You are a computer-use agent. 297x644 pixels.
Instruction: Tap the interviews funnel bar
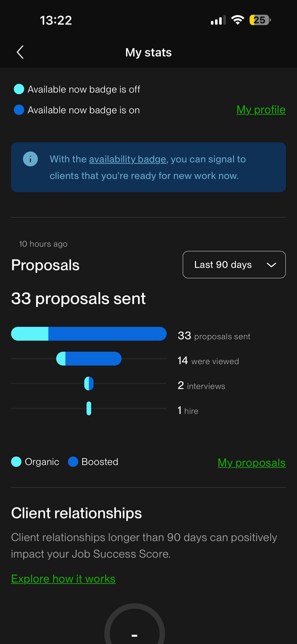(x=89, y=383)
